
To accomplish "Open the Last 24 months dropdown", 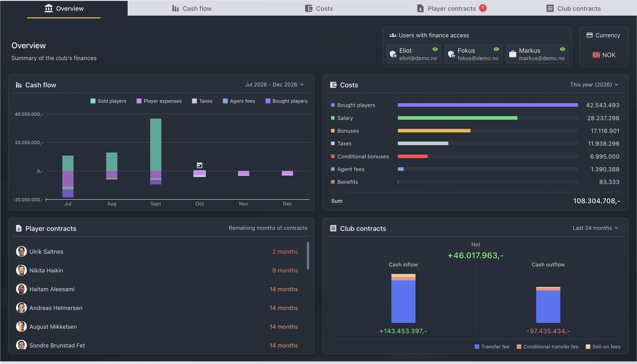I will (595, 228).
